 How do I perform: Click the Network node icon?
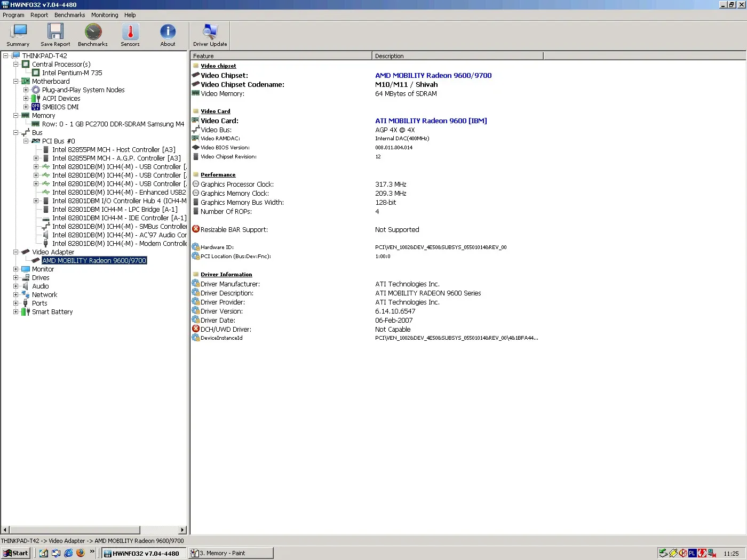[26, 294]
